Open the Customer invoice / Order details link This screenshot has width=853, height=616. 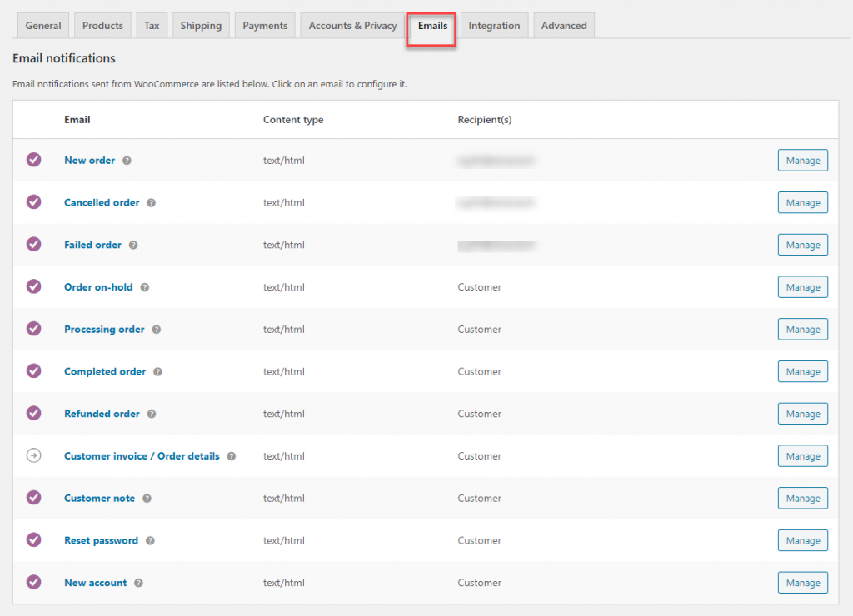(142, 456)
